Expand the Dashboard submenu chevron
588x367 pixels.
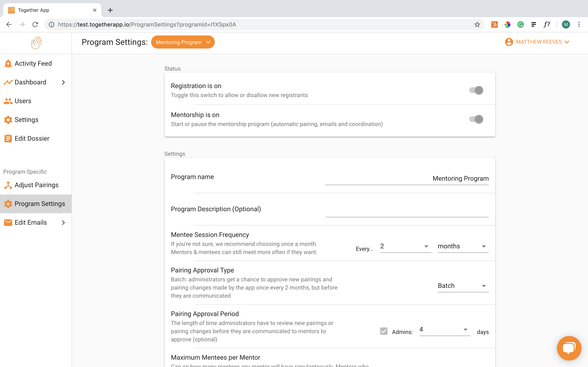point(63,83)
